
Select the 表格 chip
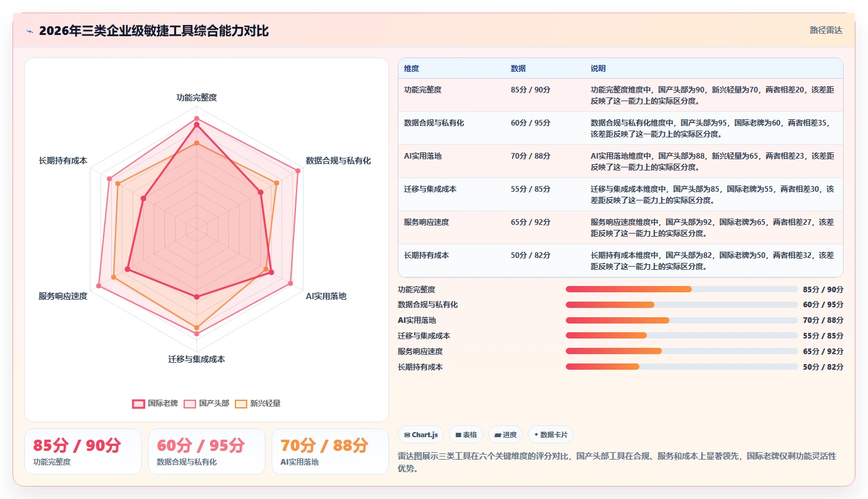tap(466, 435)
